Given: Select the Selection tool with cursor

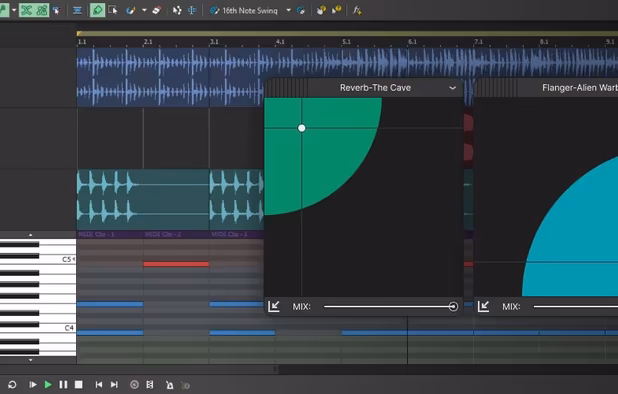Looking at the screenshot, I should [x=113, y=10].
